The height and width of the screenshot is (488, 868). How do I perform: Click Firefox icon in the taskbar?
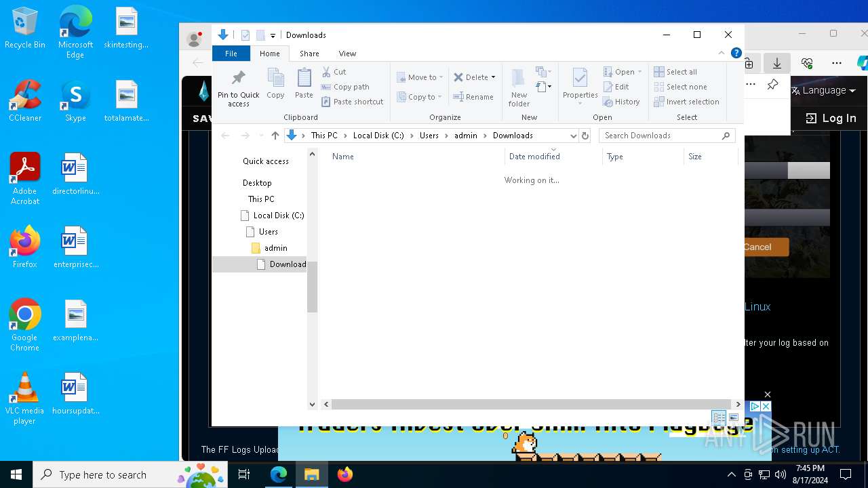coord(345,474)
